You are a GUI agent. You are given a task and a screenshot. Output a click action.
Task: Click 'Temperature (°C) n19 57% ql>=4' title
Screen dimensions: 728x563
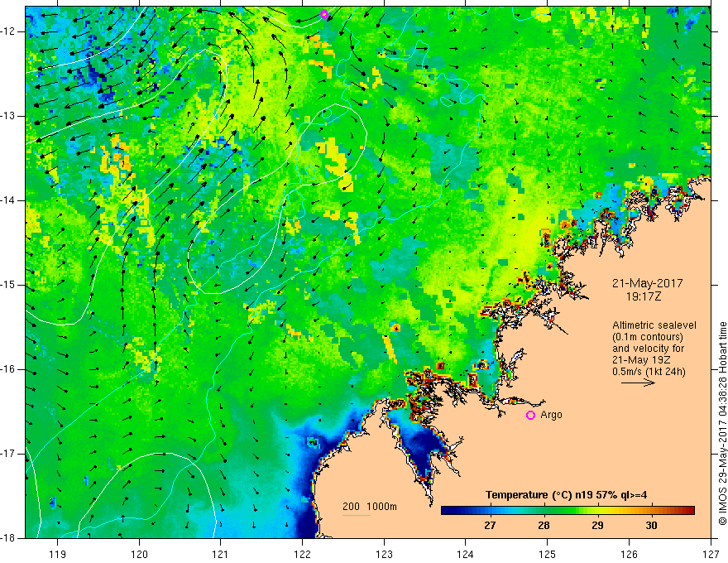(x=566, y=495)
